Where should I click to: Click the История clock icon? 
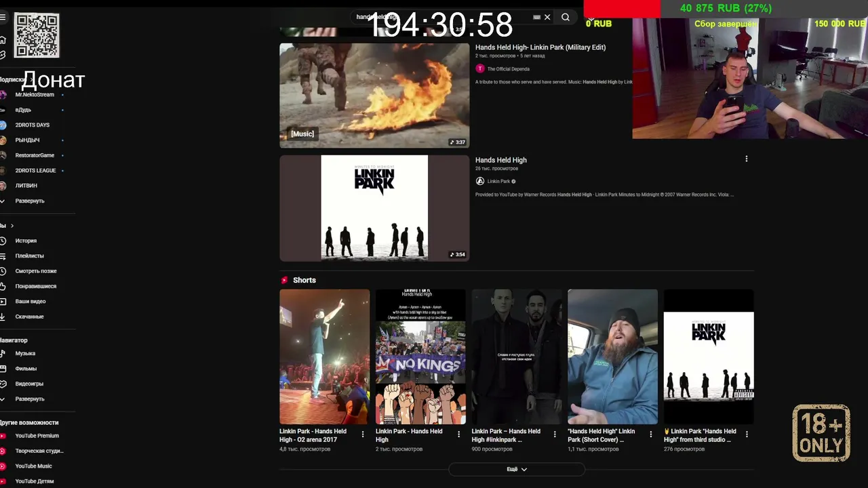[x=3, y=241]
